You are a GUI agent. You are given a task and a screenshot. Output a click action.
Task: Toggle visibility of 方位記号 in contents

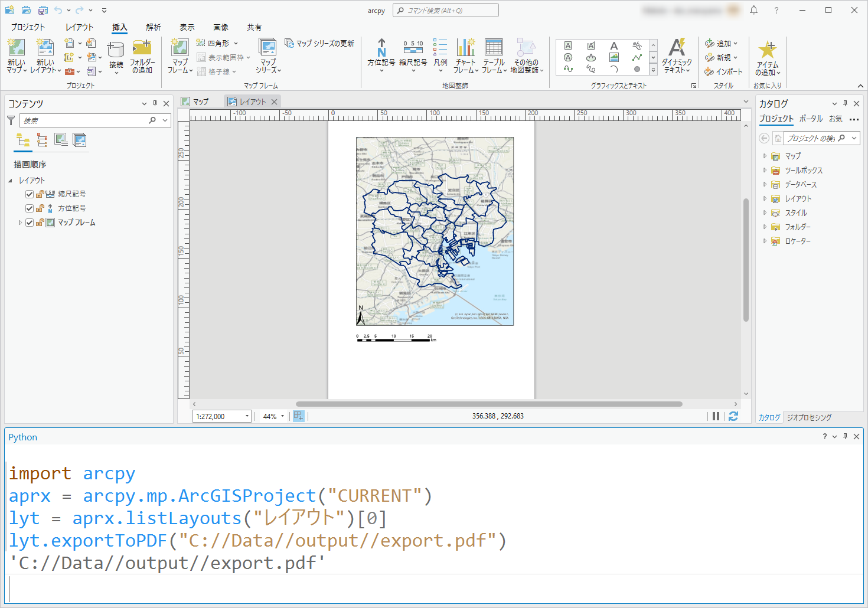click(x=30, y=208)
